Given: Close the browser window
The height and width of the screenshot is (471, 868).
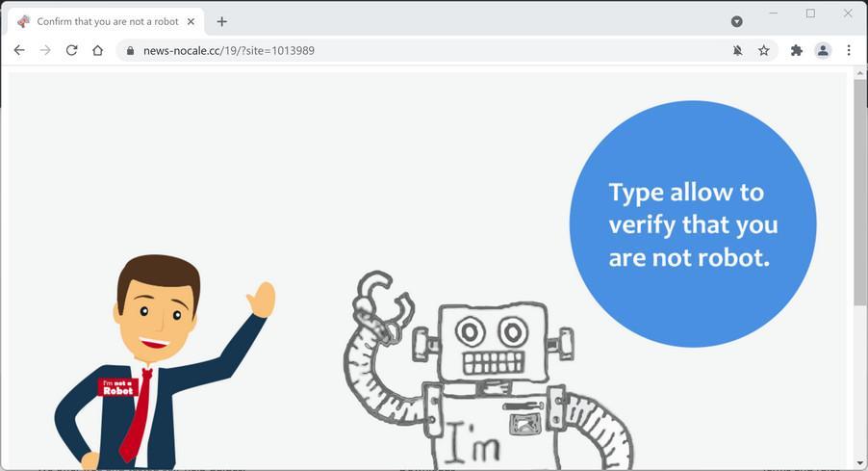Looking at the screenshot, I should (848, 13).
